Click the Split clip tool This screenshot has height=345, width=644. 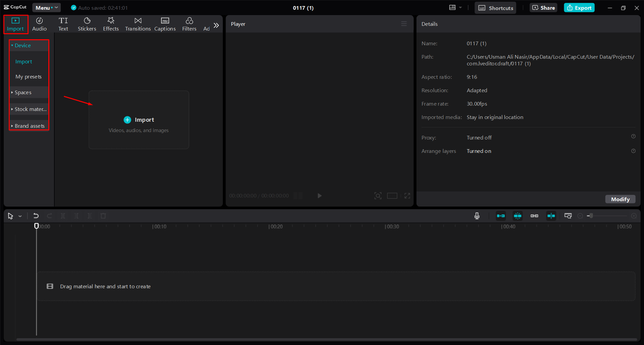[63, 216]
